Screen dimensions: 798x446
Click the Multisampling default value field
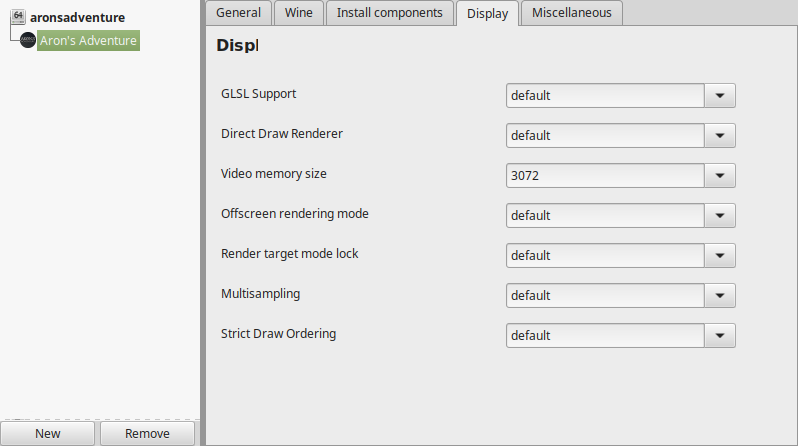pos(606,295)
